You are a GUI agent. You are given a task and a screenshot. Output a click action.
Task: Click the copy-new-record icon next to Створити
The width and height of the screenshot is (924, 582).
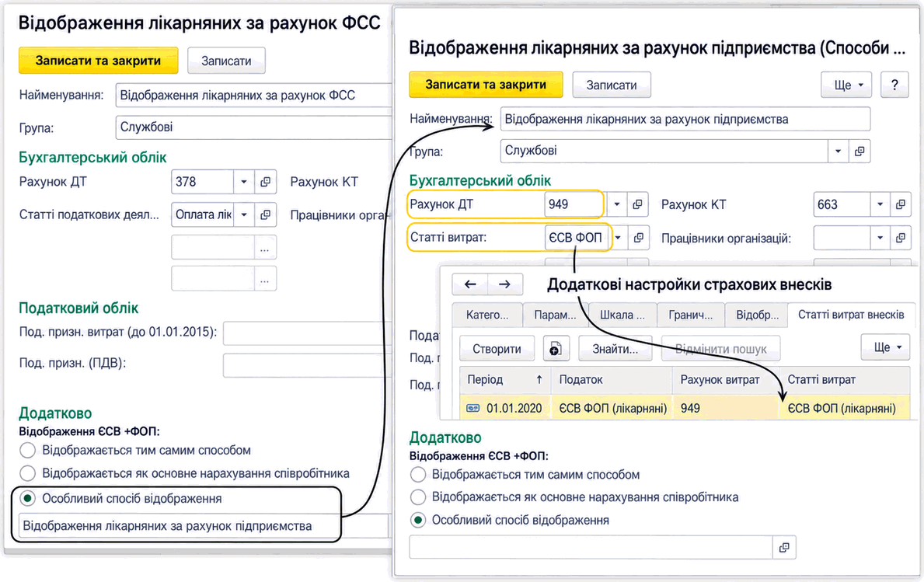click(x=555, y=349)
